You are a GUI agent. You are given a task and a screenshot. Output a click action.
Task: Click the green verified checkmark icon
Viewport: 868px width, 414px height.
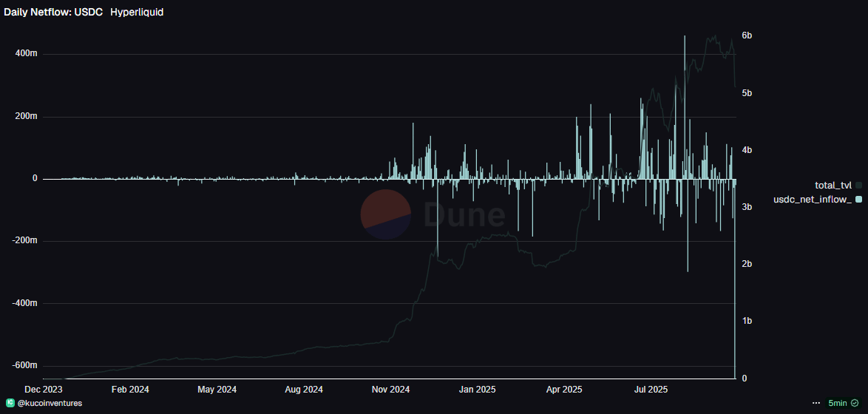click(x=854, y=403)
